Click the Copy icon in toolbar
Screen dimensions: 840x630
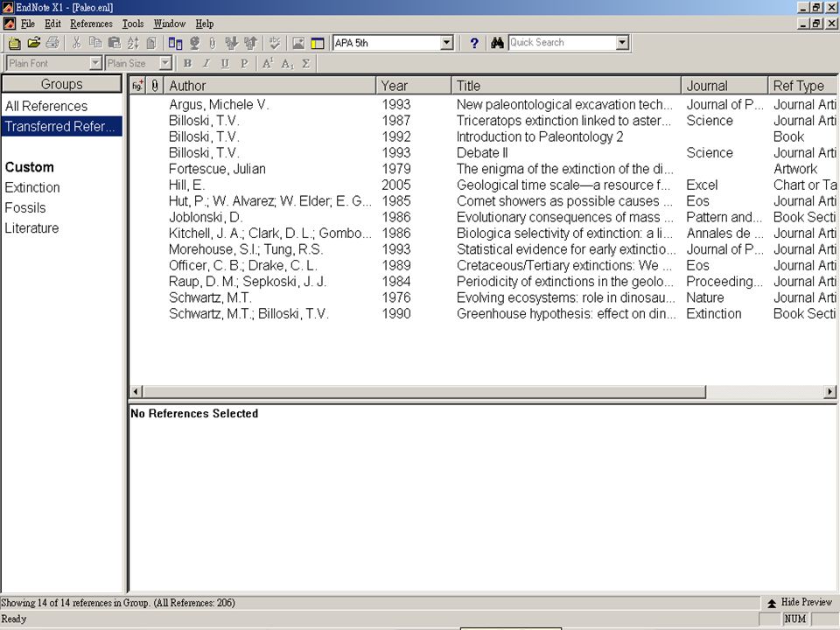[95, 43]
